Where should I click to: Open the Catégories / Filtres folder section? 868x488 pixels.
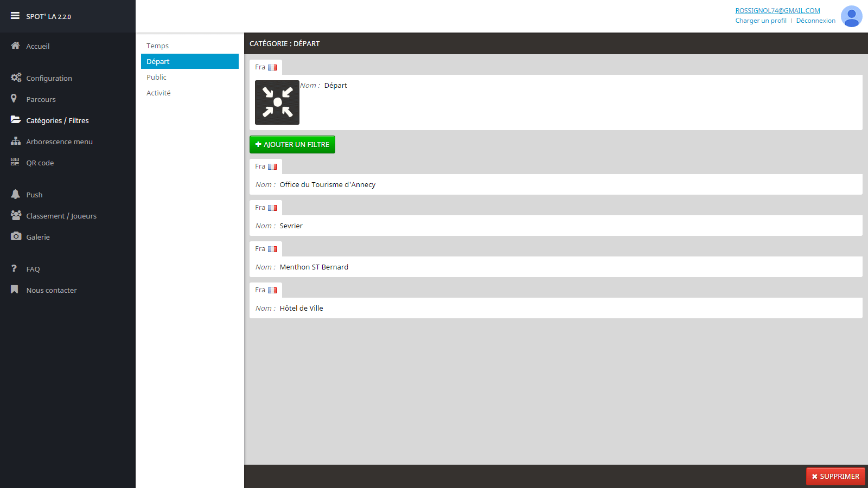(58, 120)
